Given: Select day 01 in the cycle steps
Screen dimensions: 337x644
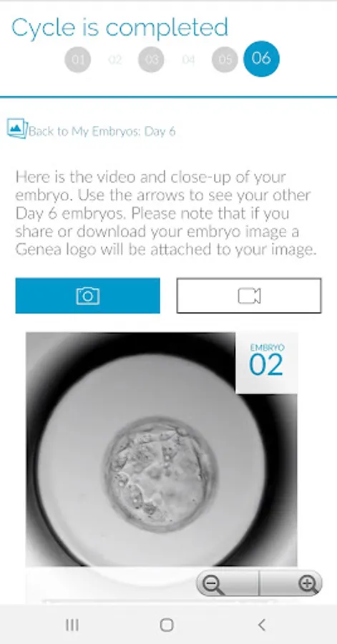Looking at the screenshot, I should 77,59.
